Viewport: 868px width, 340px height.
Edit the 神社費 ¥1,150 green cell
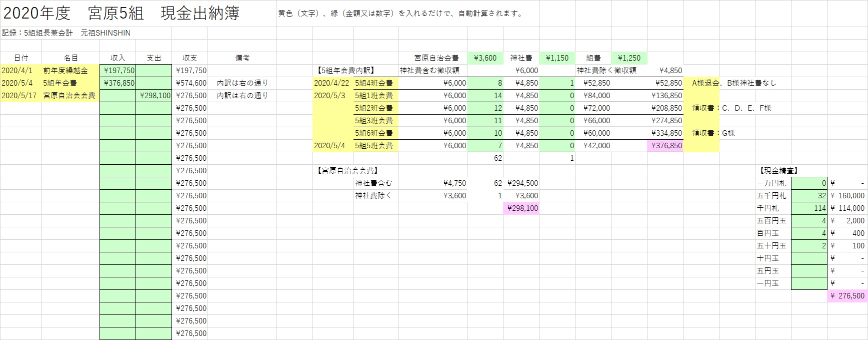(557, 58)
